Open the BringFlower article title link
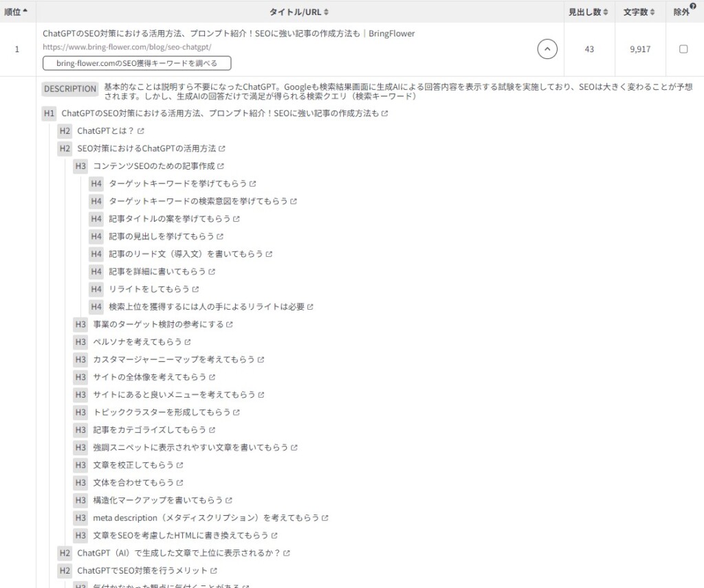The height and width of the screenshot is (588, 704). pos(228,33)
